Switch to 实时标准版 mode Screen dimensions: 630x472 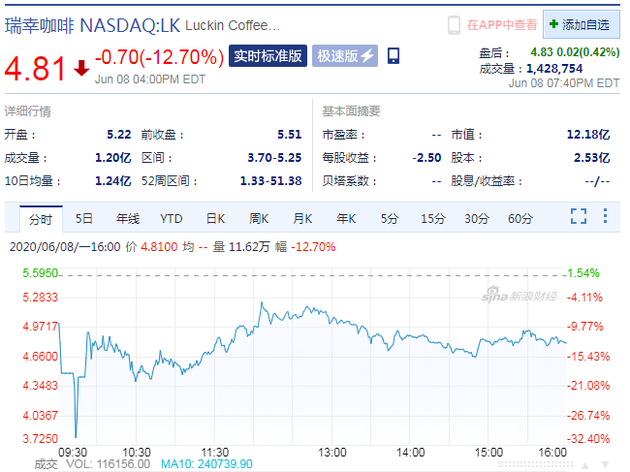(x=268, y=56)
